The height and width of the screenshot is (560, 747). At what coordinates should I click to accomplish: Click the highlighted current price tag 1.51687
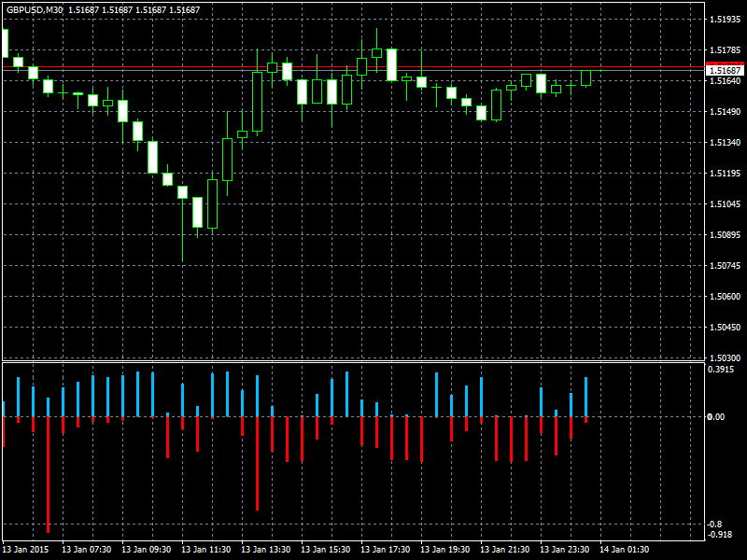tap(725, 70)
